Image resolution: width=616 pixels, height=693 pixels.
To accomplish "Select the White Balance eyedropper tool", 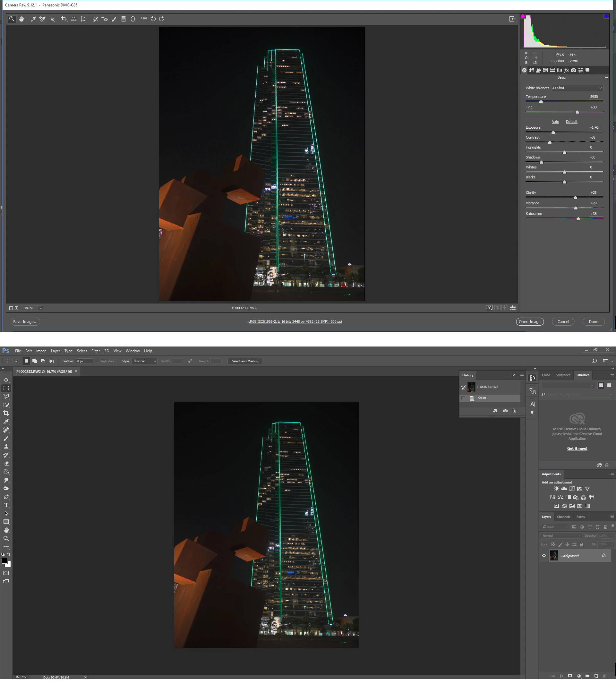I will pos(33,19).
